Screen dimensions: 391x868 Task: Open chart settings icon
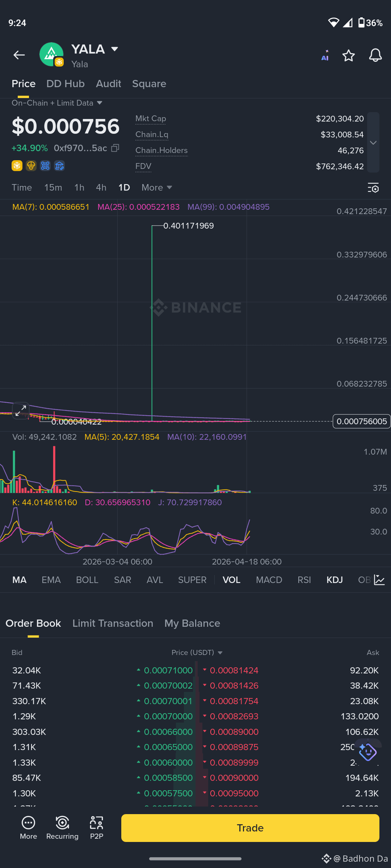point(373,188)
